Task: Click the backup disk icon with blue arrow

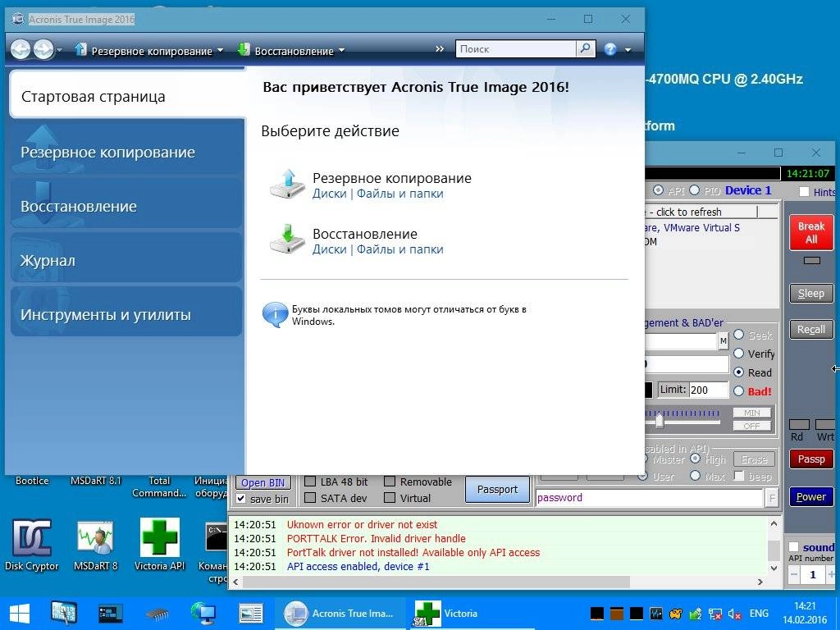Action: click(288, 185)
